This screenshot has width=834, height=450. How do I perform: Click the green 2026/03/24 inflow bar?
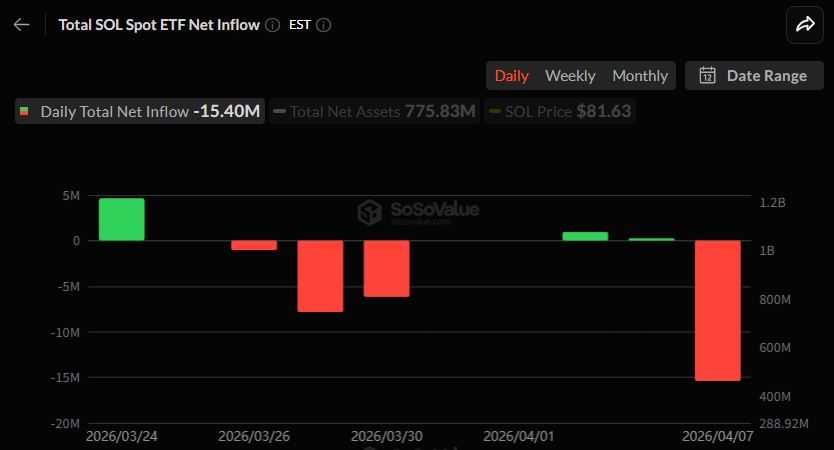click(121, 219)
